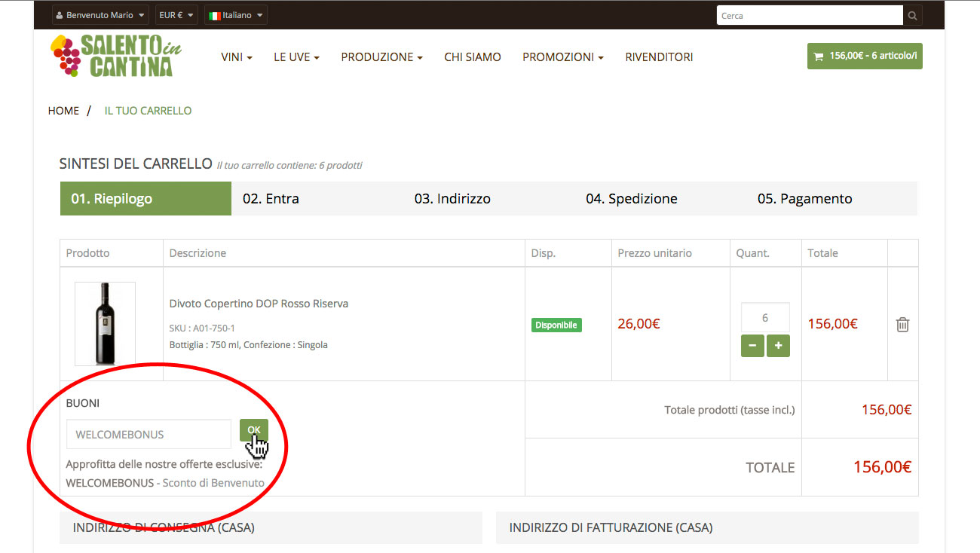The width and height of the screenshot is (980, 553).
Task: Click the voucher code input field
Action: [x=149, y=435]
